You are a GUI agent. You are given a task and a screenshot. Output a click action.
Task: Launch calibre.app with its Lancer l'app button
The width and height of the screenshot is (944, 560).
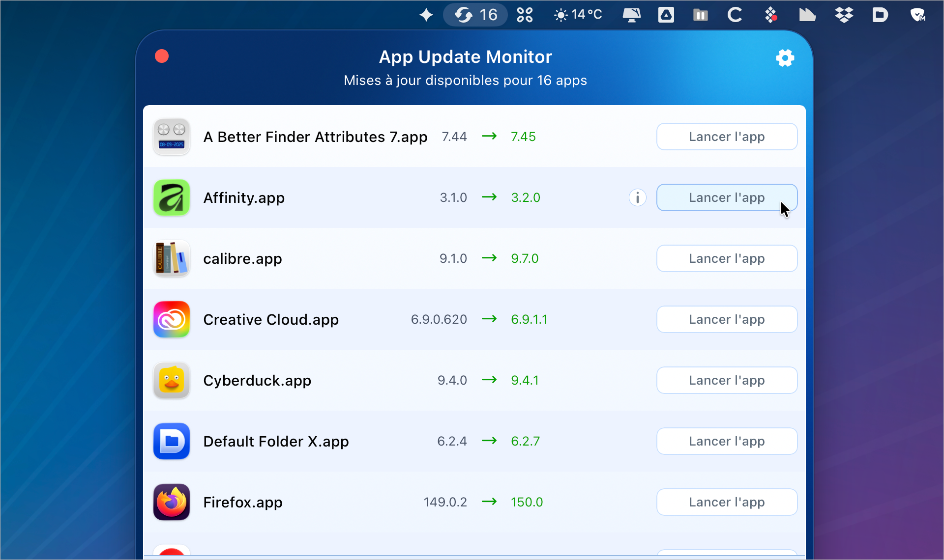point(727,258)
